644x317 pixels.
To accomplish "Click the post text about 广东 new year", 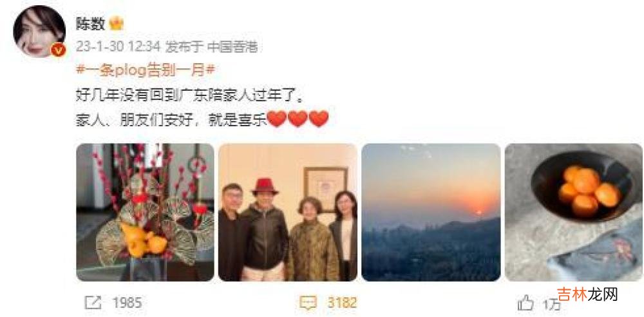I will (191, 95).
